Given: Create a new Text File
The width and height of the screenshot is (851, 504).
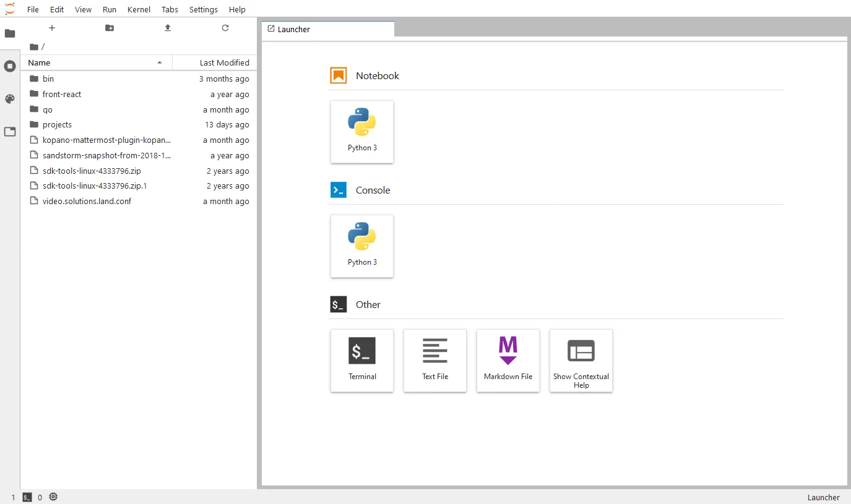Looking at the screenshot, I should [x=435, y=361].
